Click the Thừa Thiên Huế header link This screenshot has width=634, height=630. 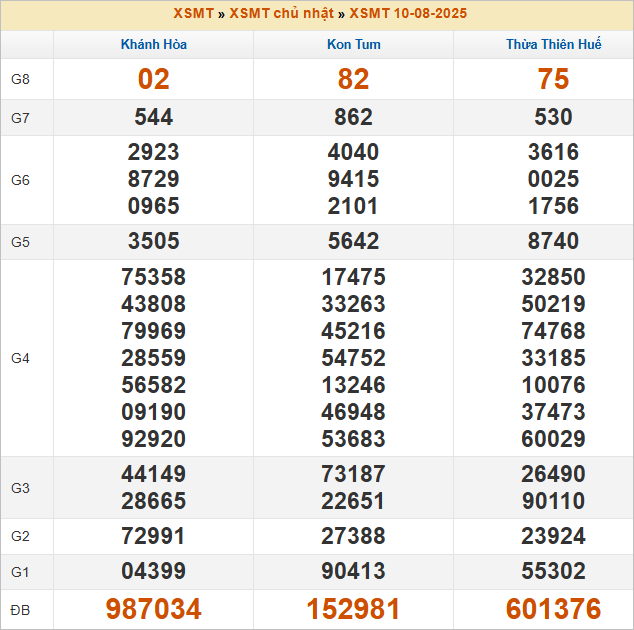click(x=553, y=45)
